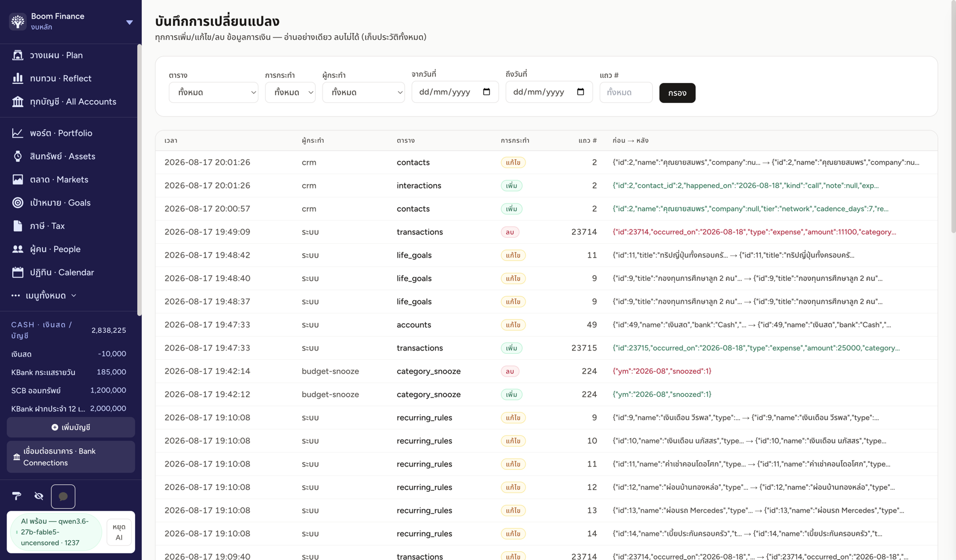Click the paint-roller theme icon

[17, 496]
